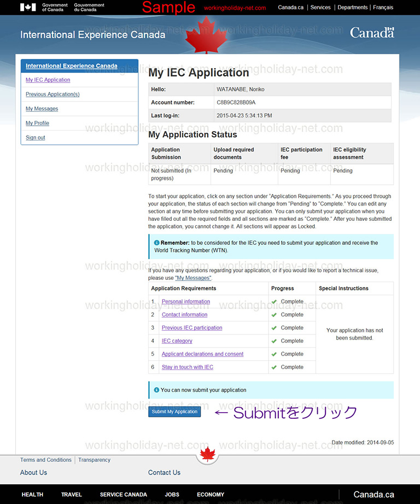Click green checkmark for Previous IEC participation
This screenshot has width=420, height=504.
pos(274,328)
